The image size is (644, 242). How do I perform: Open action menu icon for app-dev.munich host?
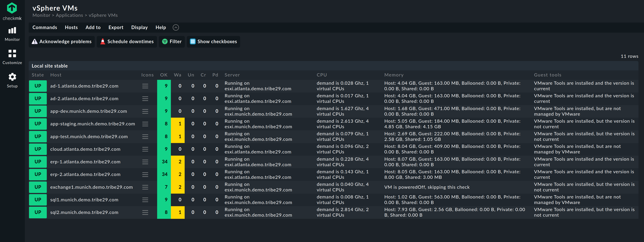(x=145, y=111)
